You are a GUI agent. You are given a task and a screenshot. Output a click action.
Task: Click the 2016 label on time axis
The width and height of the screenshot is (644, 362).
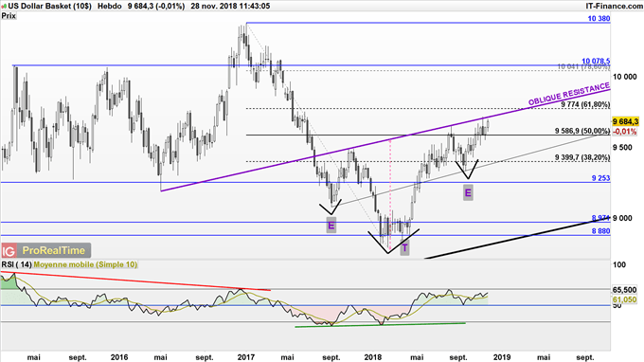119,357
